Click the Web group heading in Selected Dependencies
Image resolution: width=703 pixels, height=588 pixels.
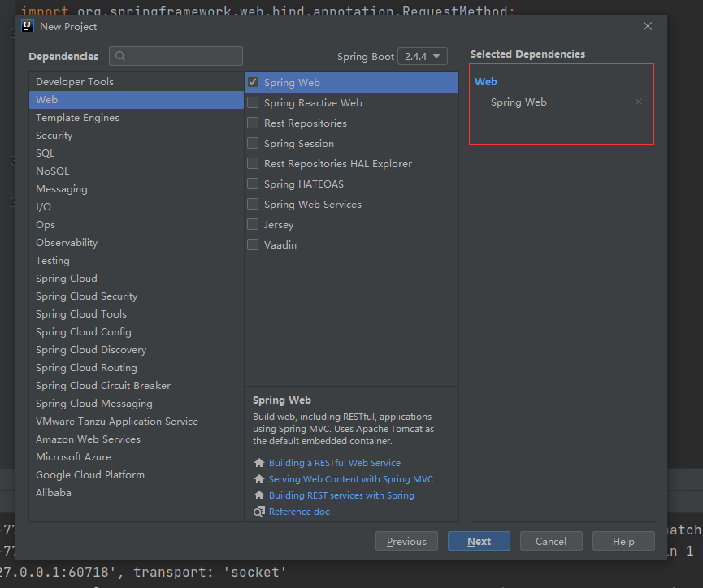click(485, 81)
